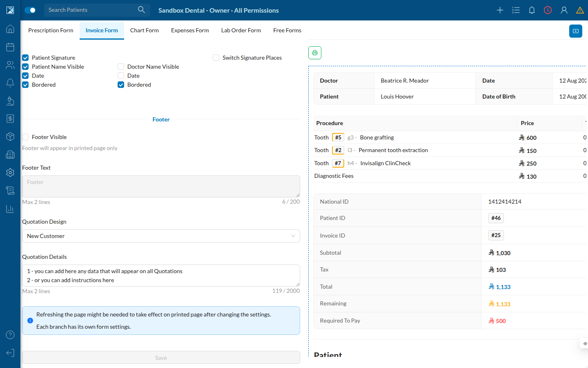The height and width of the screenshot is (368, 588).
Task: Click the Footer Text input field
Action: click(x=161, y=186)
